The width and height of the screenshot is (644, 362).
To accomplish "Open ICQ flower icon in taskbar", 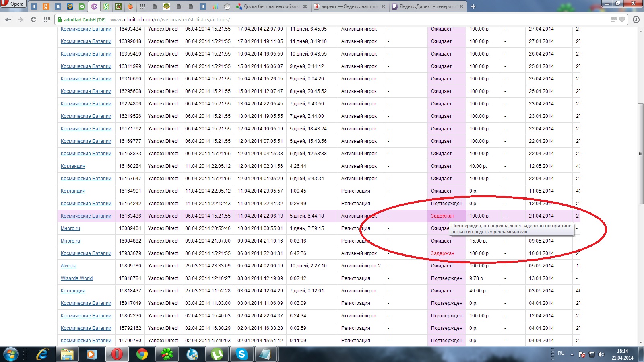I will (167, 354).
